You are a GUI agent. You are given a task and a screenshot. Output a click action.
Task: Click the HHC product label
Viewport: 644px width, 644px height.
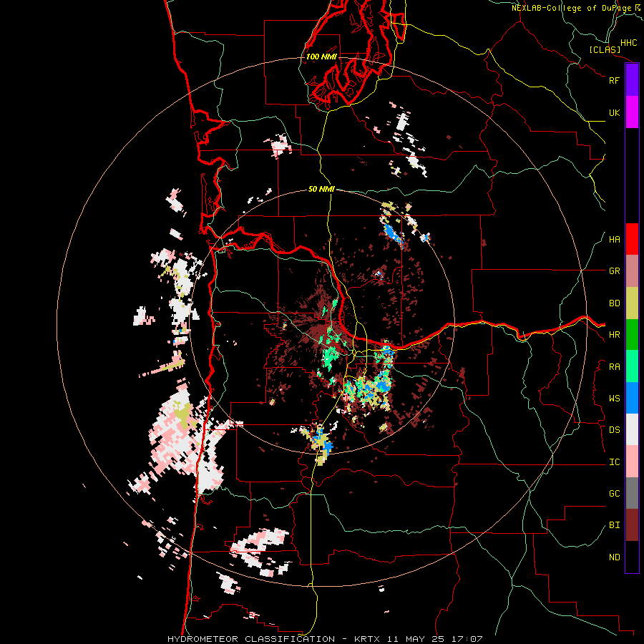629,43
